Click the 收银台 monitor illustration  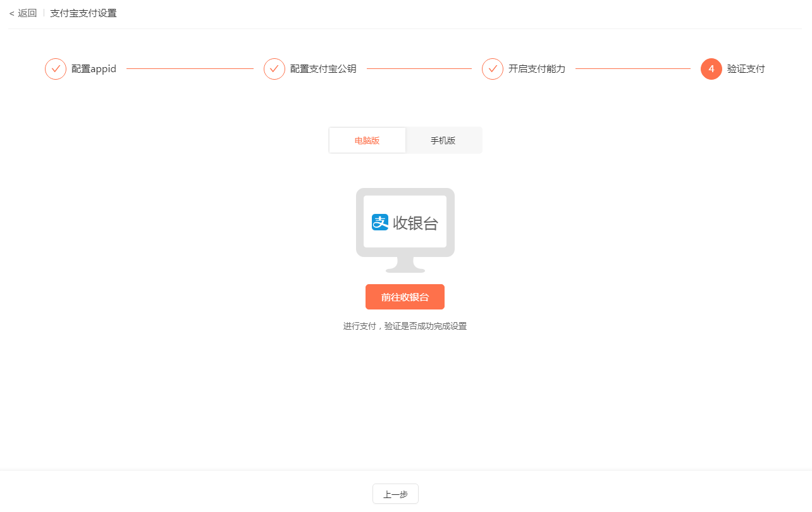tap(405, 230)
